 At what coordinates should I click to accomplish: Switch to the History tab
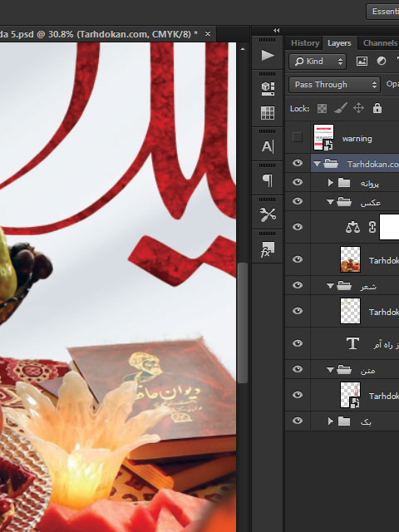point(305,43)
